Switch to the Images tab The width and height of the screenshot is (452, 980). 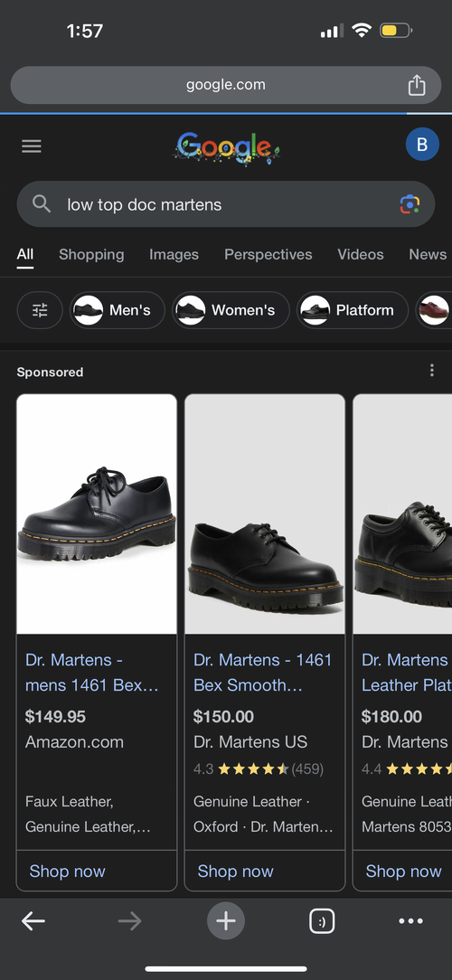point(174,254)
